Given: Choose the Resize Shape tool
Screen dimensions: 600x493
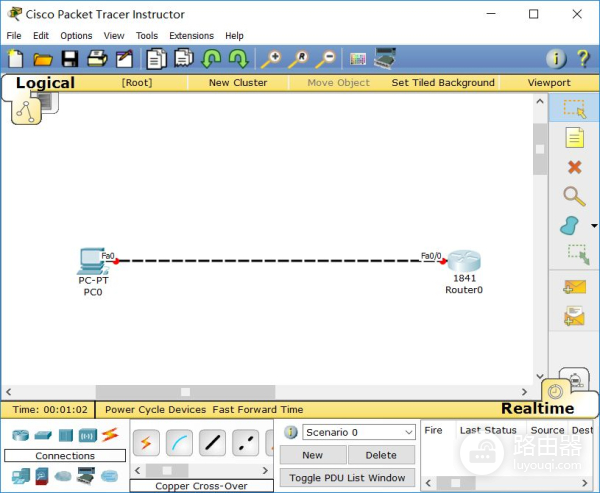Looking at the screenshot, I should tap(578, 254).
